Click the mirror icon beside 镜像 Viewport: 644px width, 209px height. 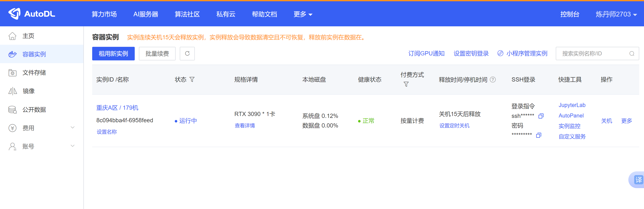click(12, 91)
